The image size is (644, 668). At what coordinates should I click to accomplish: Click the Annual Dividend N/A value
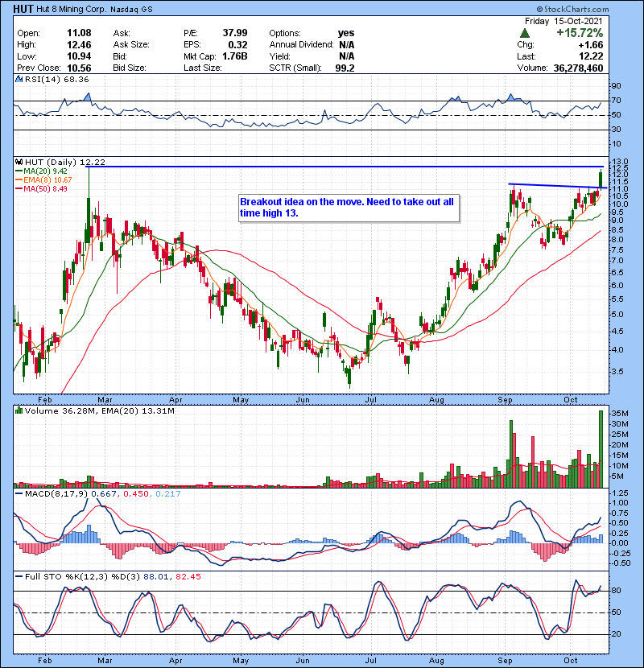(347, 45)
